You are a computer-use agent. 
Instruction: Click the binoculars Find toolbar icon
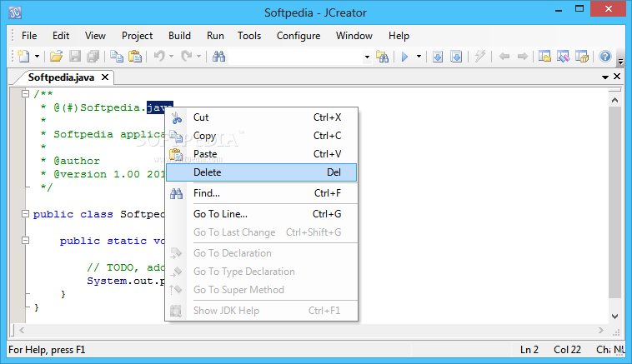218,57
